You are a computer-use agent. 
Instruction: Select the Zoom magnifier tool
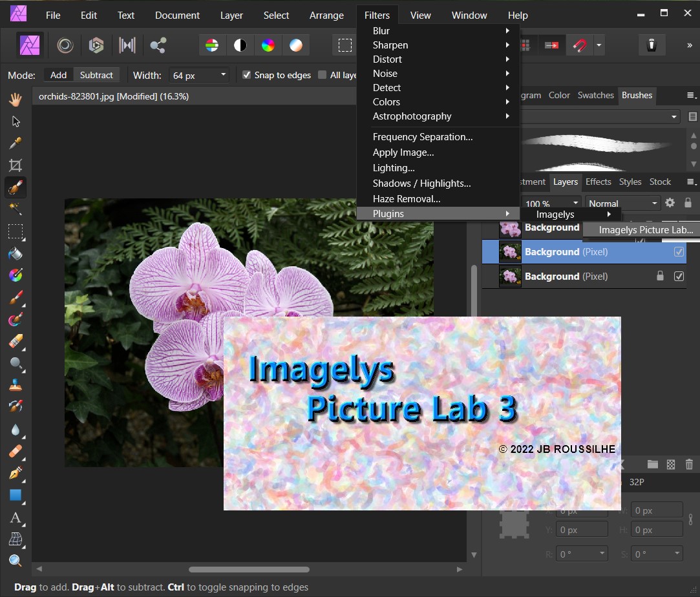[15, 560]
